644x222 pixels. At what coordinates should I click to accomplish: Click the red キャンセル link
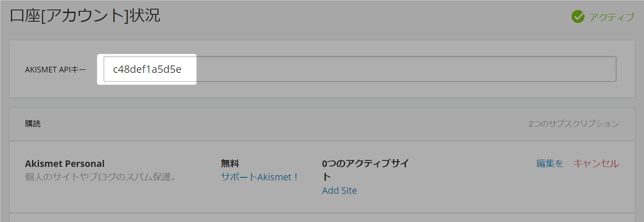click(x=596, y=163)
